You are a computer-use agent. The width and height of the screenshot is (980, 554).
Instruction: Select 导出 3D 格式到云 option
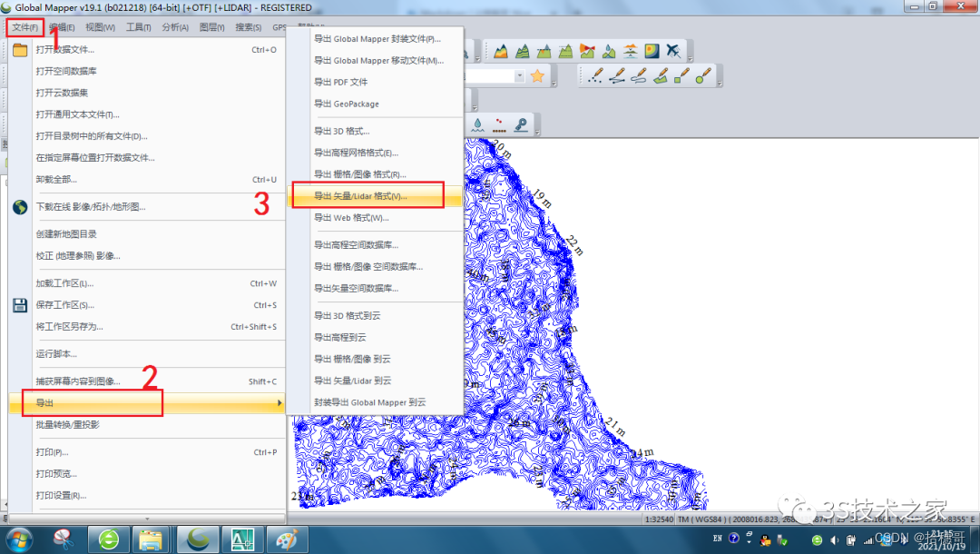[x=375, y=316]
